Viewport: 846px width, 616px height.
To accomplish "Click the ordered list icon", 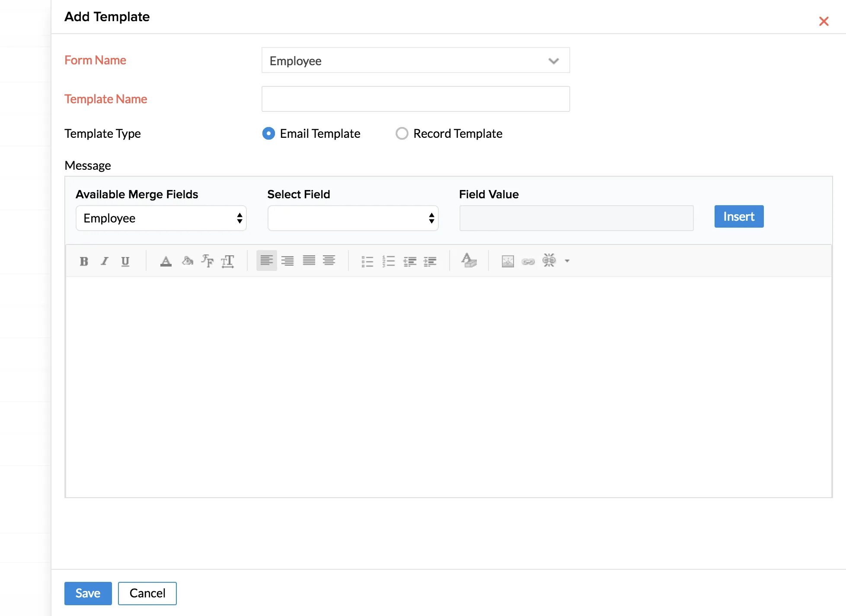I will pos(388,261).
